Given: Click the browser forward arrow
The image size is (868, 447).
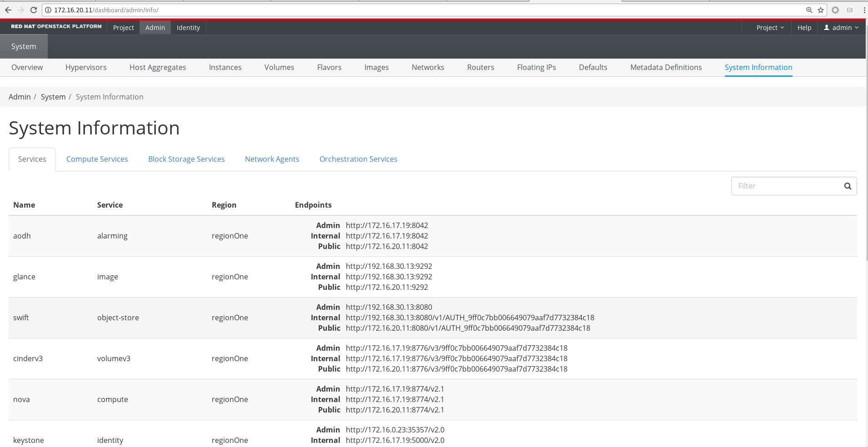Looking at the screenshot, I should pos(21,10).
